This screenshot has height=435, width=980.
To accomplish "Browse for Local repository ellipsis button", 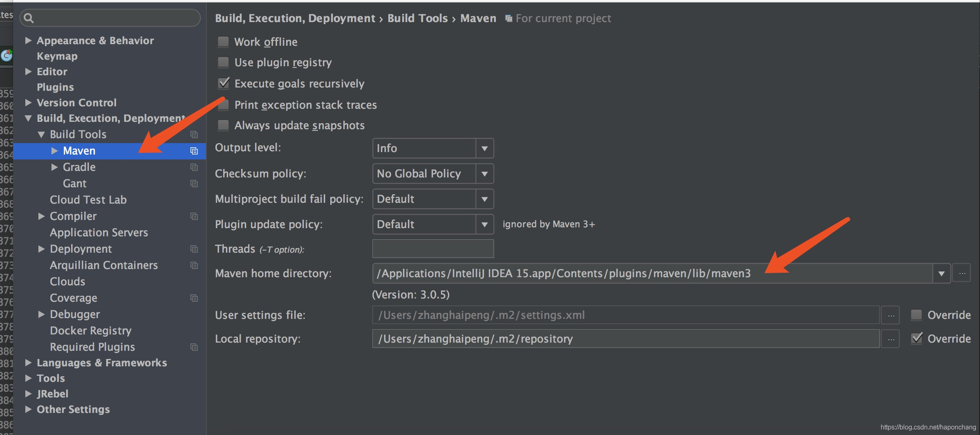I will [x=891, y=339].
